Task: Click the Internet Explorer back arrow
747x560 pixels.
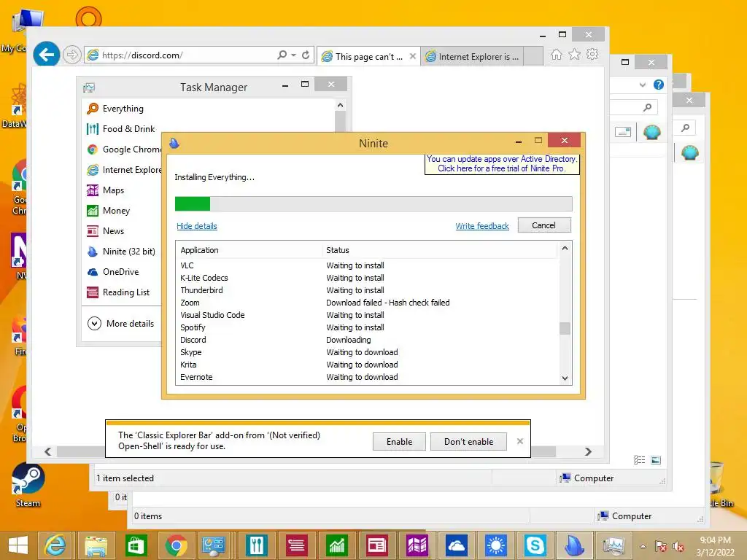Action: (x=46, y=55)
